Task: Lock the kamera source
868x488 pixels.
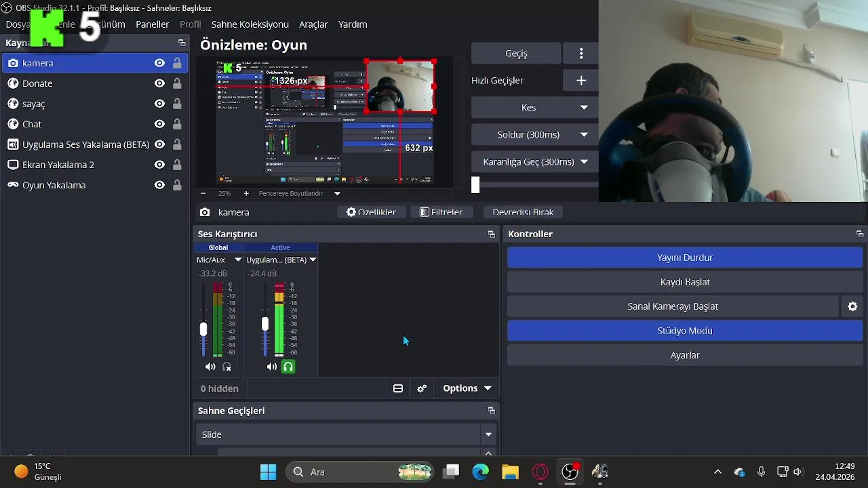Action: [x=177, y=63]
